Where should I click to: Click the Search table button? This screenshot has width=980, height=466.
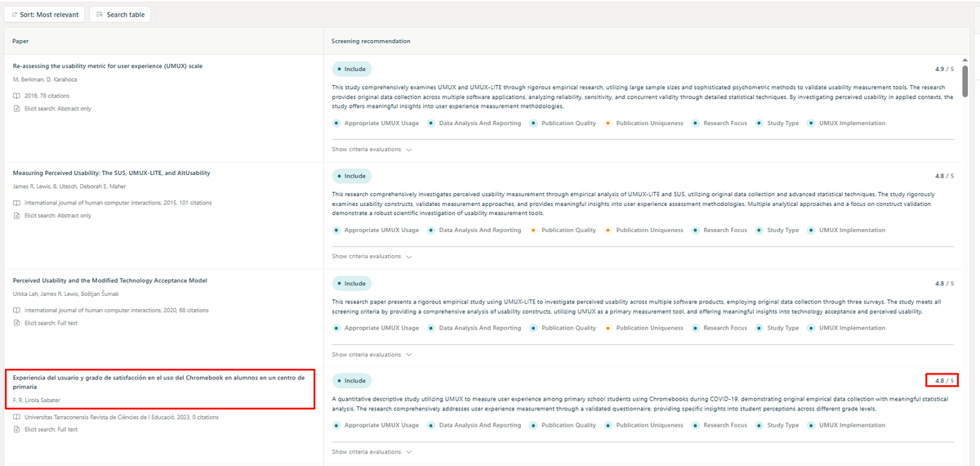click(x=119, y=15)
